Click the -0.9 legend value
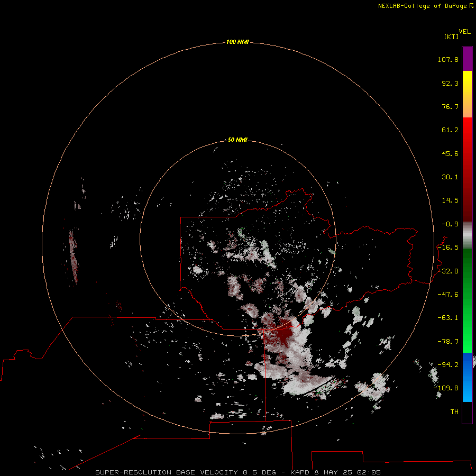476x476 pixels. [x=450, y=224]
